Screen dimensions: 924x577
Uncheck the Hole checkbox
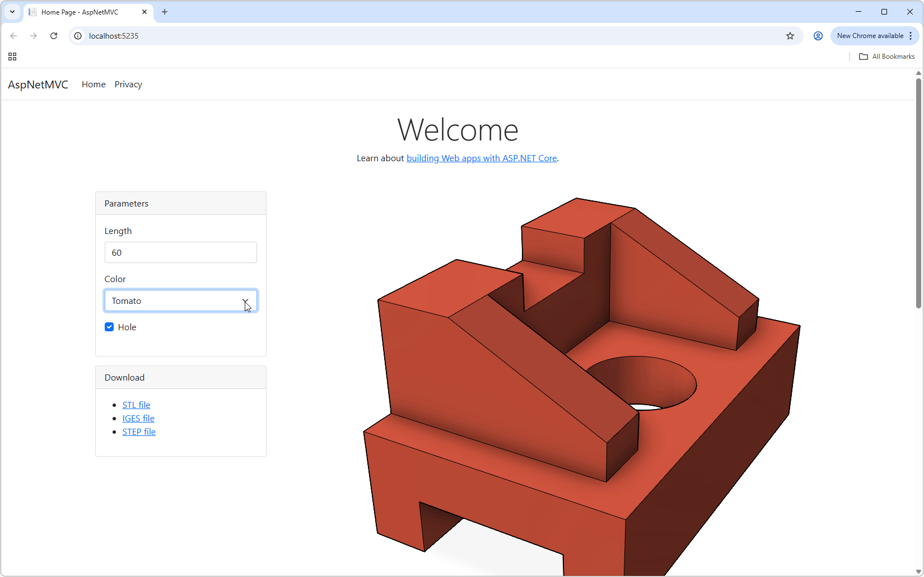[x=109, y=327]
